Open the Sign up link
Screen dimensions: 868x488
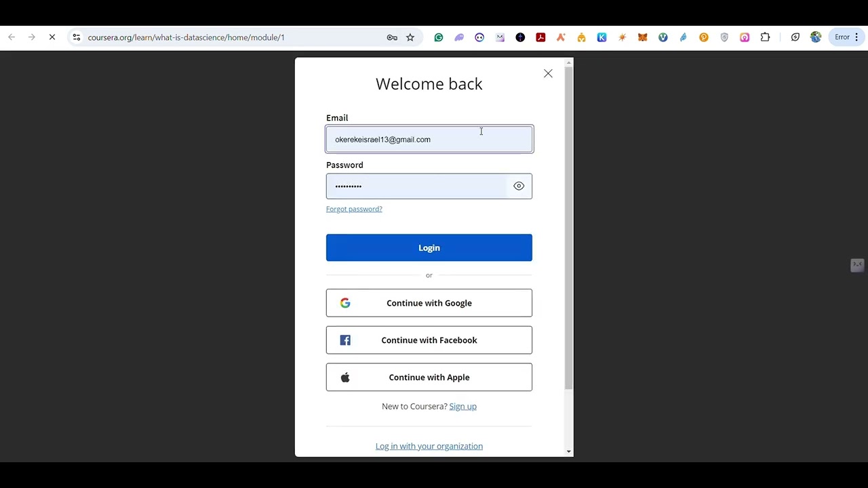click(462, 406)
